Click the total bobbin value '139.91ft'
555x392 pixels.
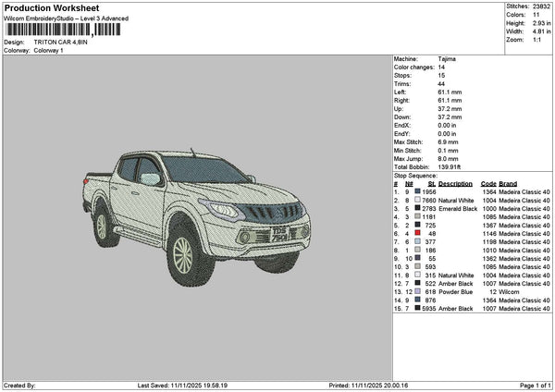click(450, 167)
